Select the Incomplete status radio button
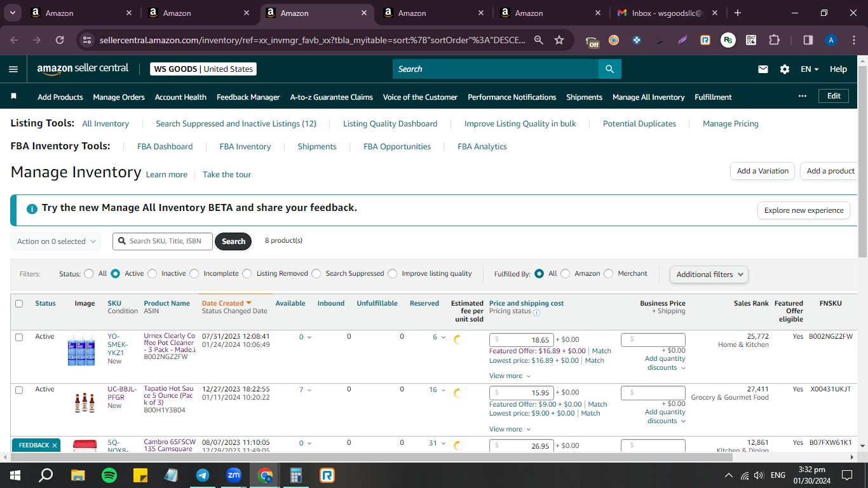This screenshot has width=868, height=488. pos(194,274)
